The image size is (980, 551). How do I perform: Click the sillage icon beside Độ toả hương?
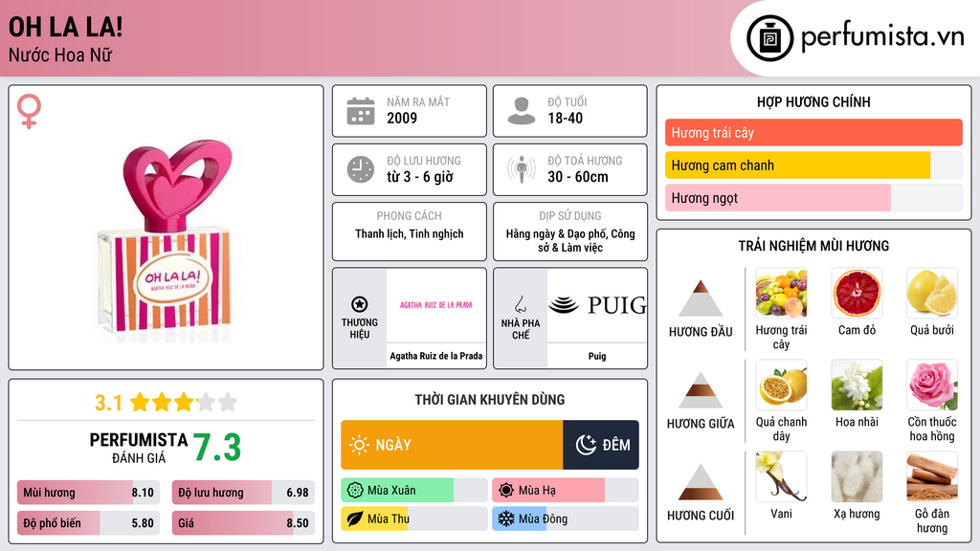coord(522,169)
